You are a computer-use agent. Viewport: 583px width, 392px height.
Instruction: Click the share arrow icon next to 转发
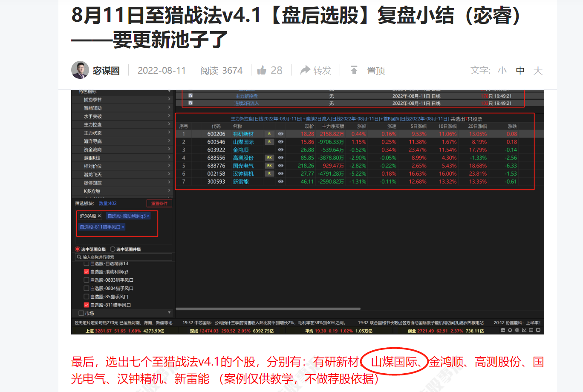coord(305,70)
